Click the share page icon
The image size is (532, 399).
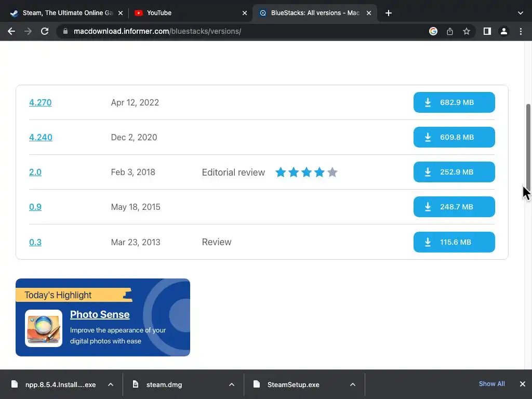[450, 31]
